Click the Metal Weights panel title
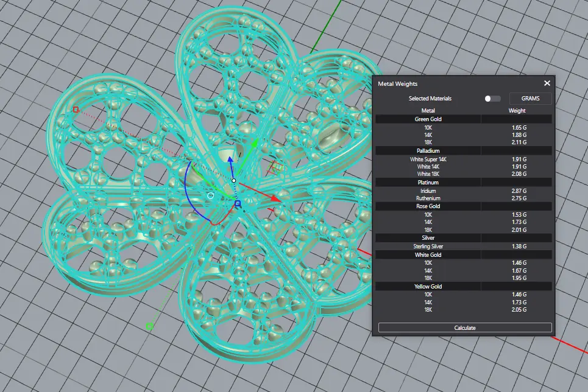The image size is (588, 392). point(397,83)
